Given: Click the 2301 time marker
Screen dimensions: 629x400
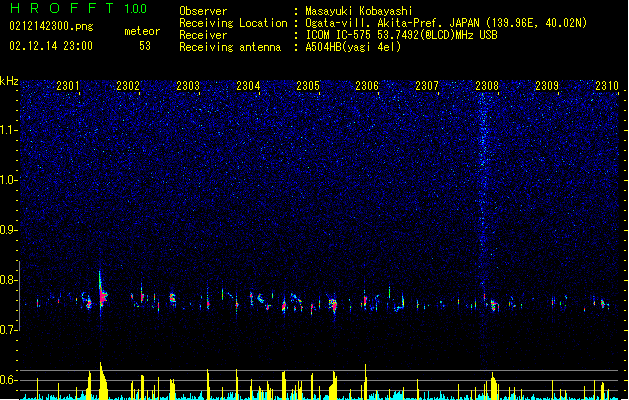Looking at the screenshot, I should [68, 85].
